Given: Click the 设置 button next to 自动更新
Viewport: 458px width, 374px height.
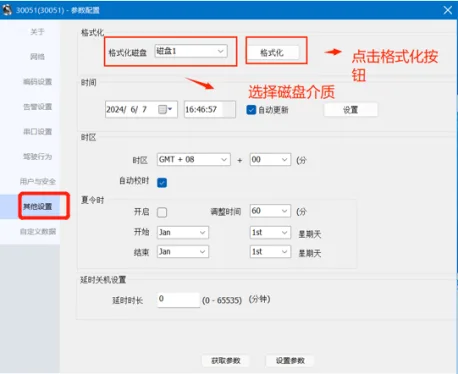Looking at the screenshot, I should point(351,110).
